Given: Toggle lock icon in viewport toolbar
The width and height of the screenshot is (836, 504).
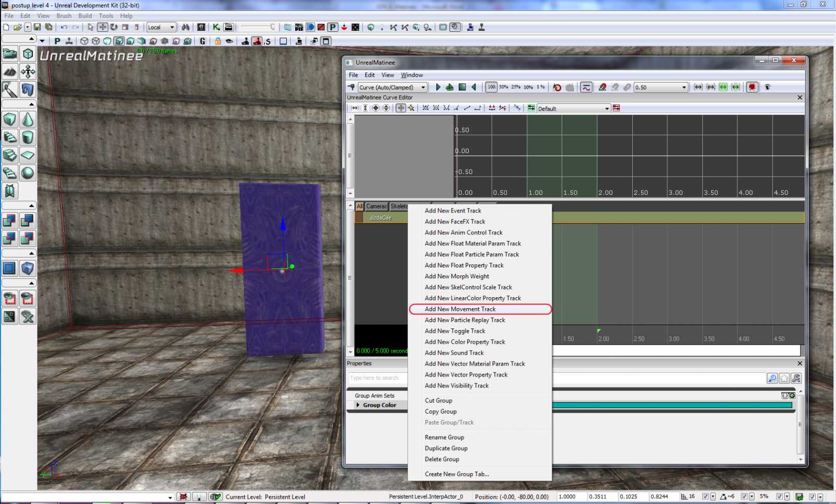Looking at the screenshot, I should pos(218,41).
